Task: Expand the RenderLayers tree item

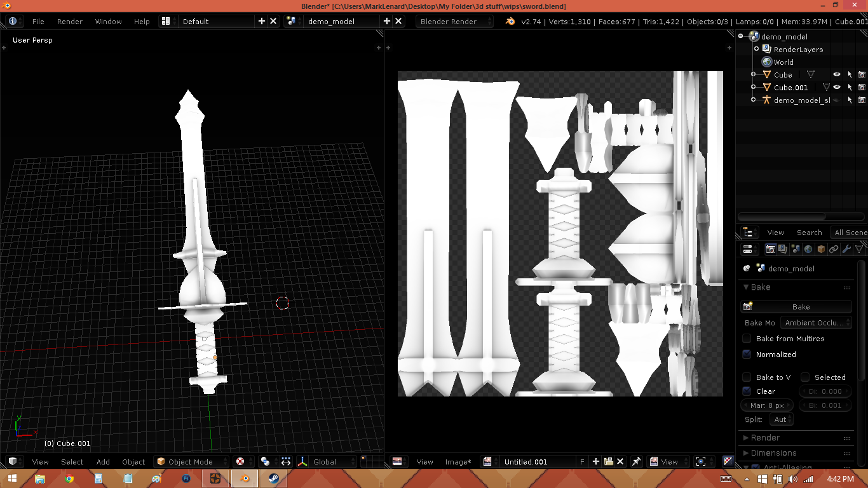Action: tap(756, 49)
